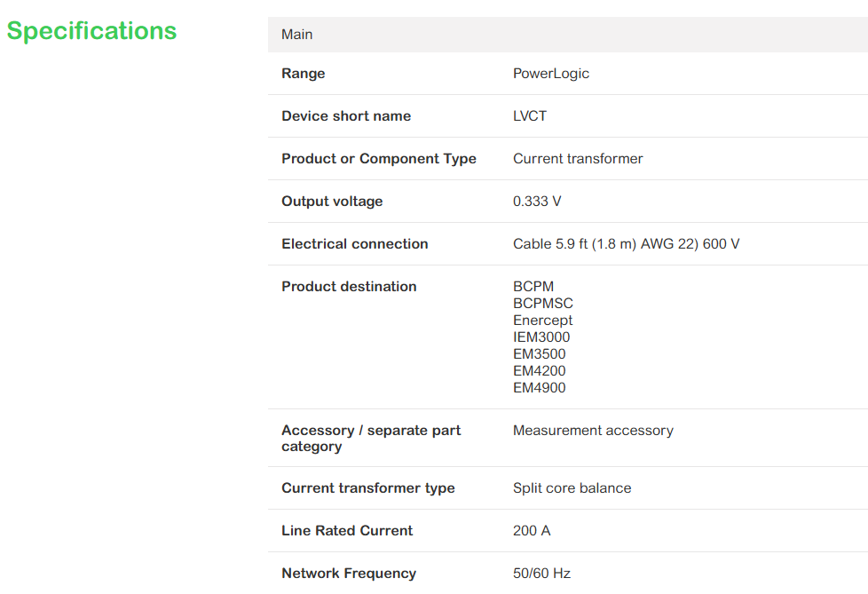Select the BCPM destination entry
The width and height of the screenshot is (868, 594).
click(x=533, y=287)
